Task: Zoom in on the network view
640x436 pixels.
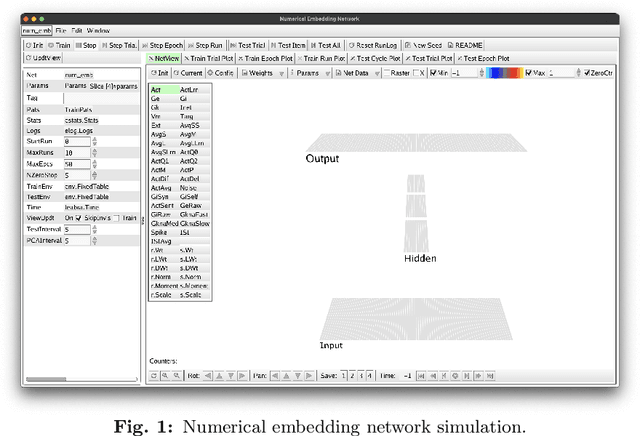Action: click(165, 376)
